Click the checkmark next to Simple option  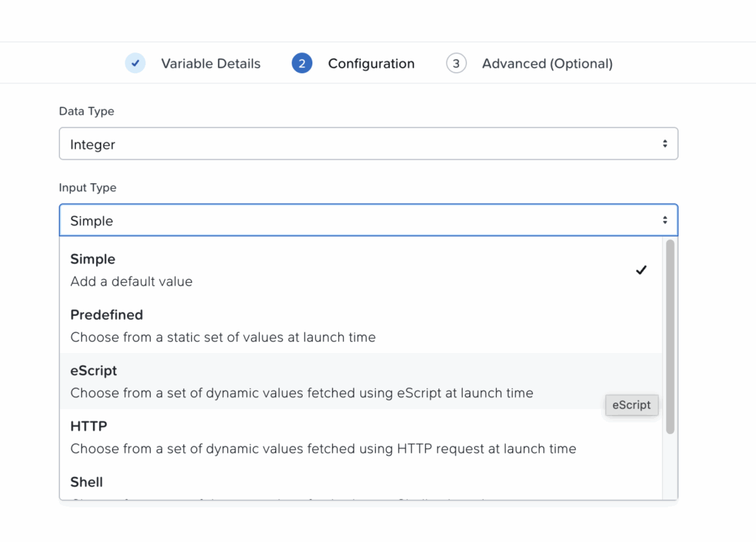641,270
